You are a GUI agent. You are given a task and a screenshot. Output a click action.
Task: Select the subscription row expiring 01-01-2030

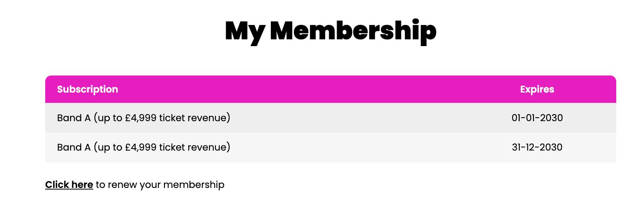click(317, 118)
